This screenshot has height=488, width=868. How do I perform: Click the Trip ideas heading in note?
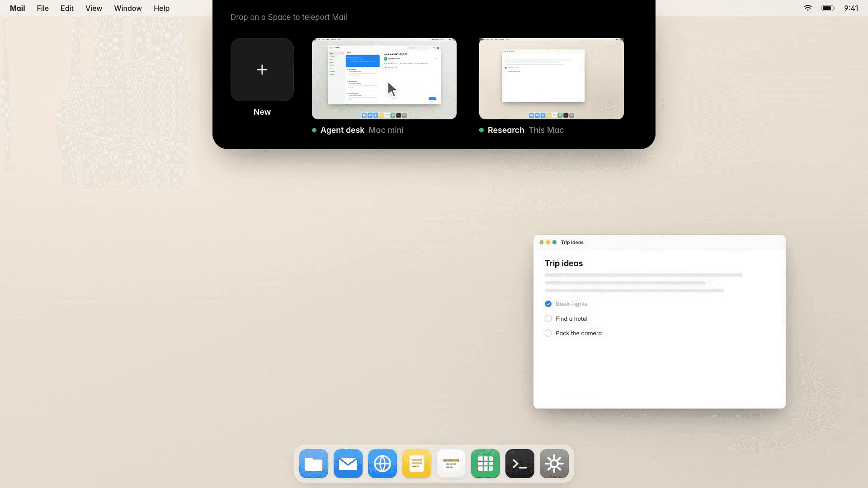pos(564,263)
